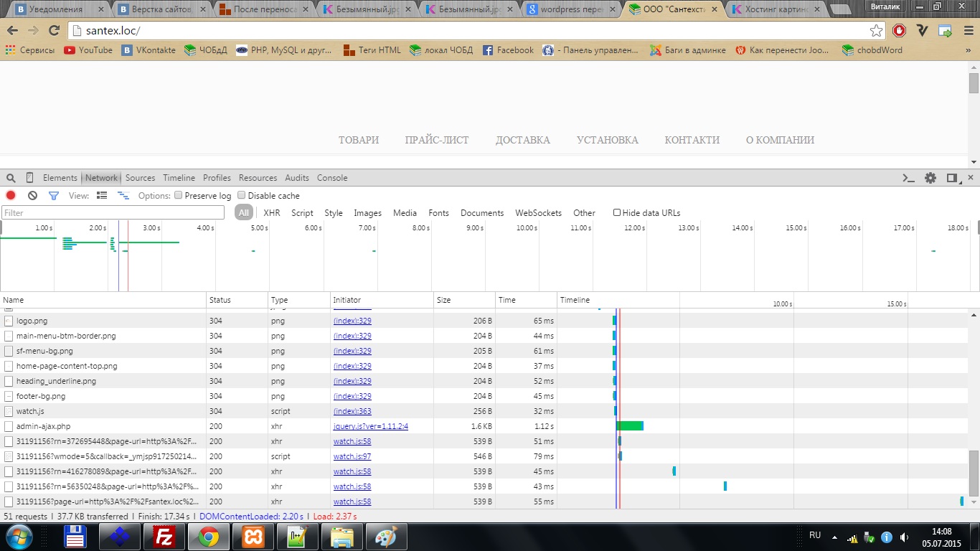Click the magnifier search icon in DevTools
980x551 pixels.
[x=11, y=178]
